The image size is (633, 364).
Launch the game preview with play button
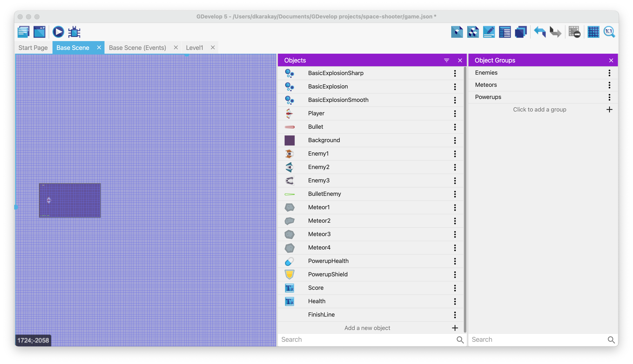58,32
